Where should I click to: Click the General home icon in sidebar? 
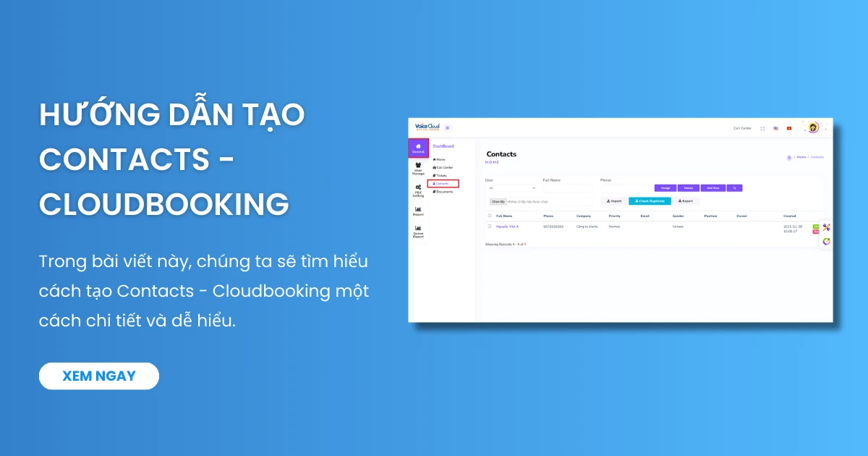pos(418,148)
